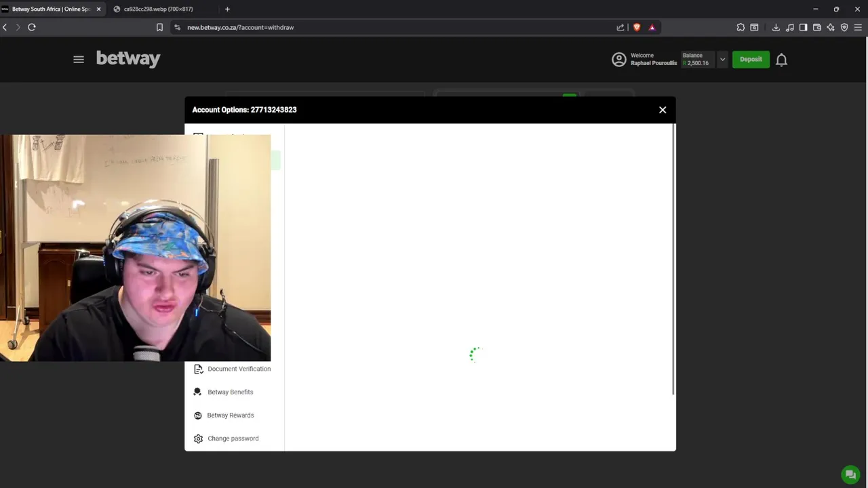Viewport: 868px width, 488px height.
Task: Toggle the browser sidebar panel
Action: (803, 27)
